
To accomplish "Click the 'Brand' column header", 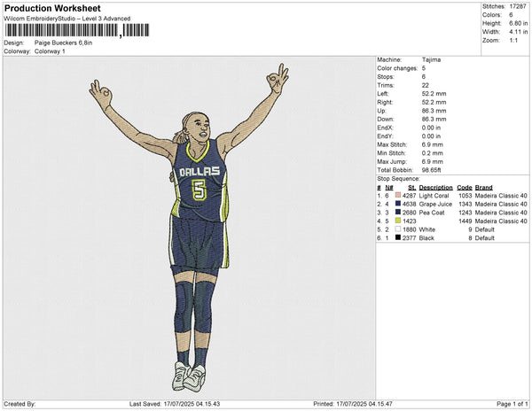I will click(x=484, y=188).
